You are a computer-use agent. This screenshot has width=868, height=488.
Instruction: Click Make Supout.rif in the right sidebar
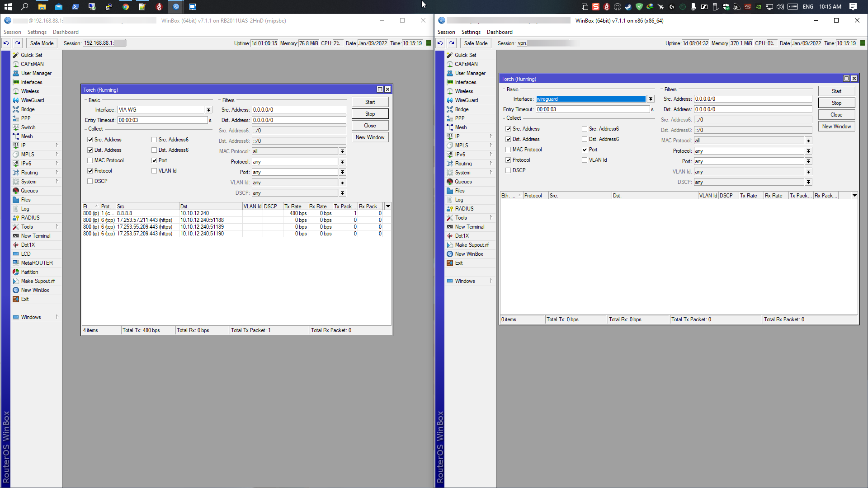pyautogui.click(x=472, y=245)
